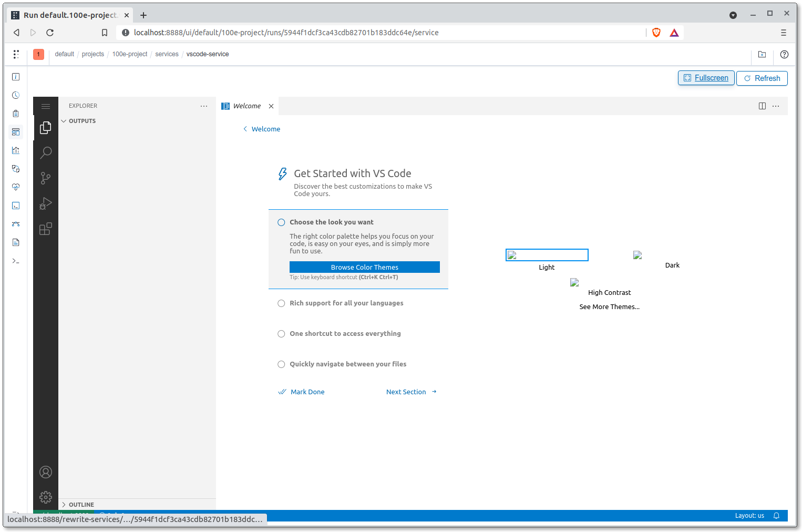Open the clipboard icon in left sidebar
Image resolution: width=802 pixels, height=532 pixels.
16,114
